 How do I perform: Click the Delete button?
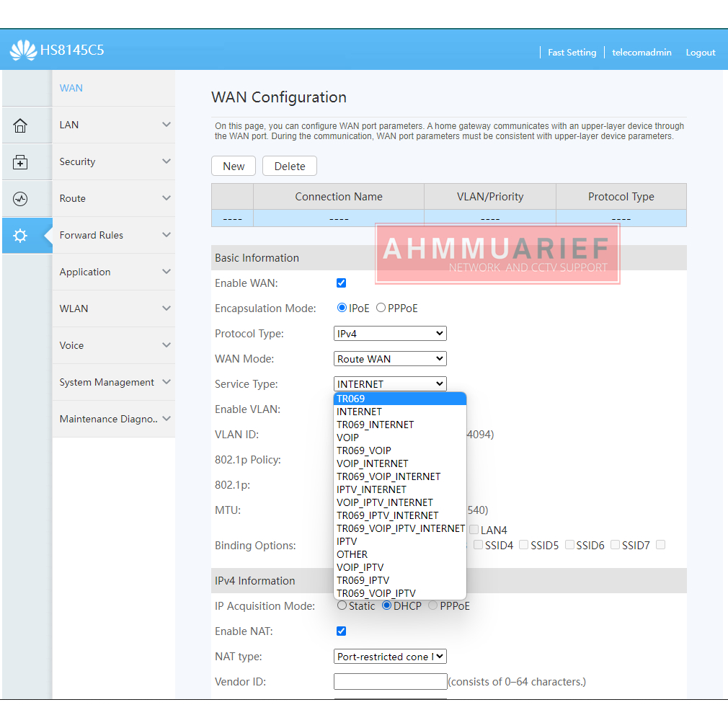click(x=290, y=167)
